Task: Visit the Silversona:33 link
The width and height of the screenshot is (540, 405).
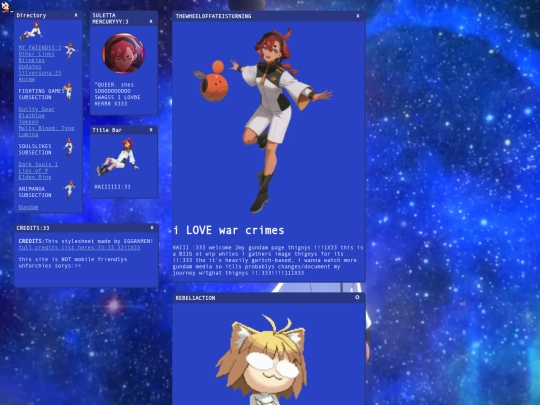Action: tap(40, 73)
